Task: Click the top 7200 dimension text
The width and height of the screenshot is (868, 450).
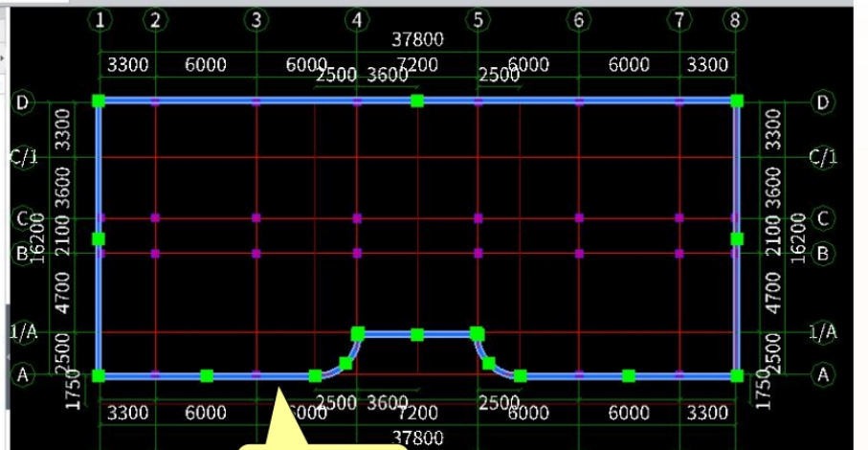Action: coord(418,65)
